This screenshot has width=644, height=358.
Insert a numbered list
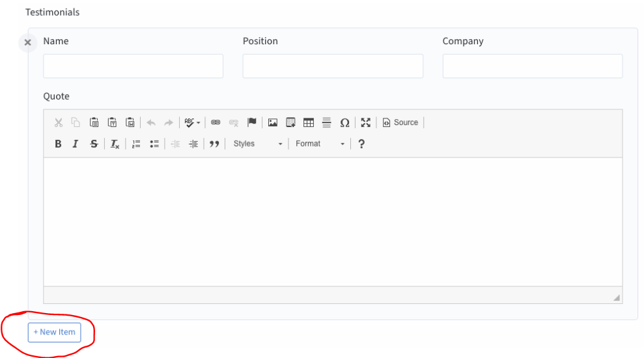(136, 144)
